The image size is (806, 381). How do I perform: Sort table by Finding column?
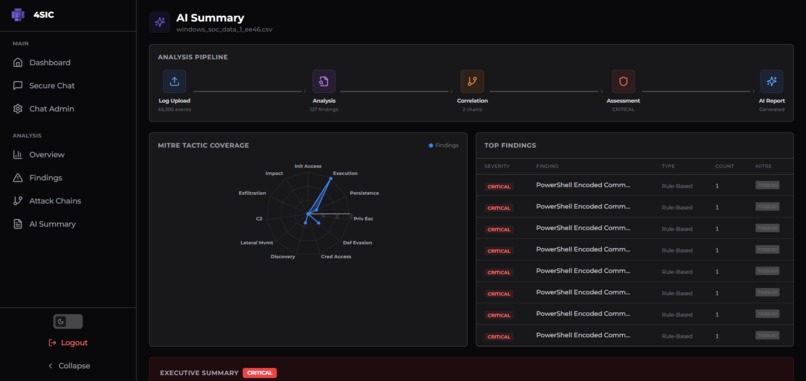pos(547,167)
